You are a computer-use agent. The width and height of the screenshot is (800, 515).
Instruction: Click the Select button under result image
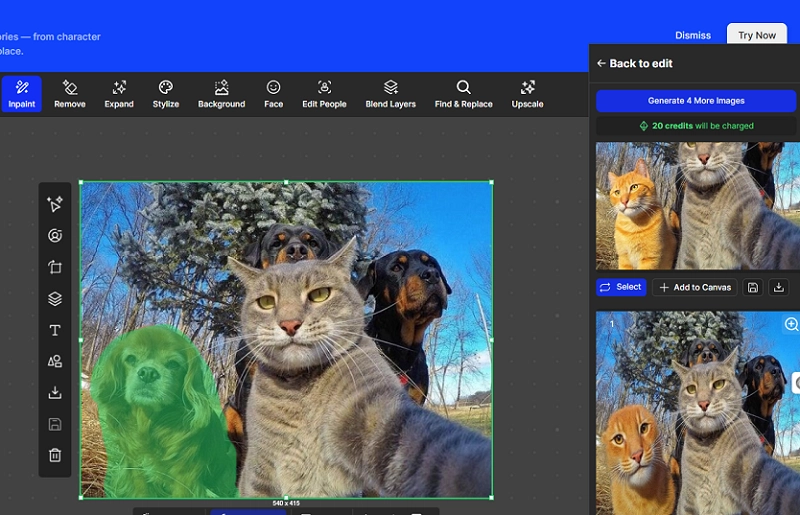621,287
